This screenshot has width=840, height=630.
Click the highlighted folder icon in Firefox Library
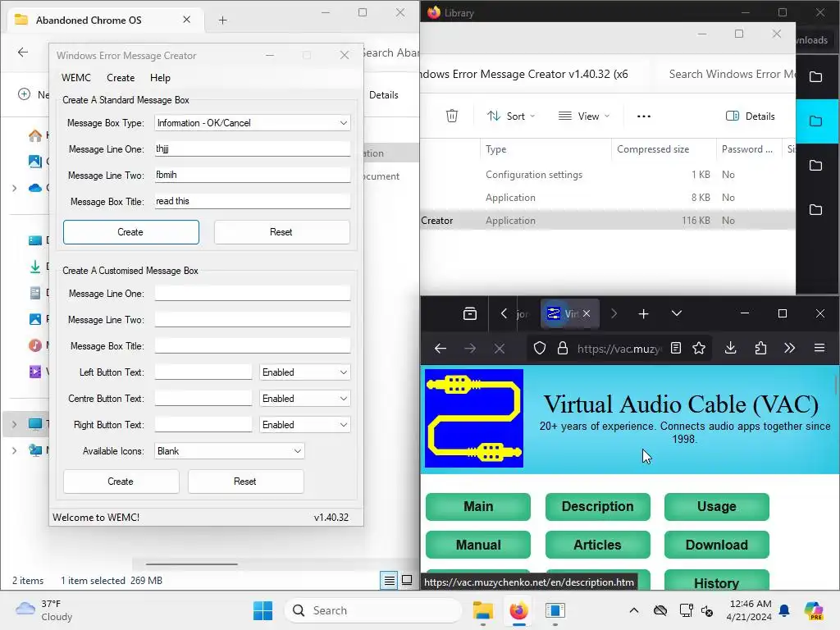(x=816, y=121)
